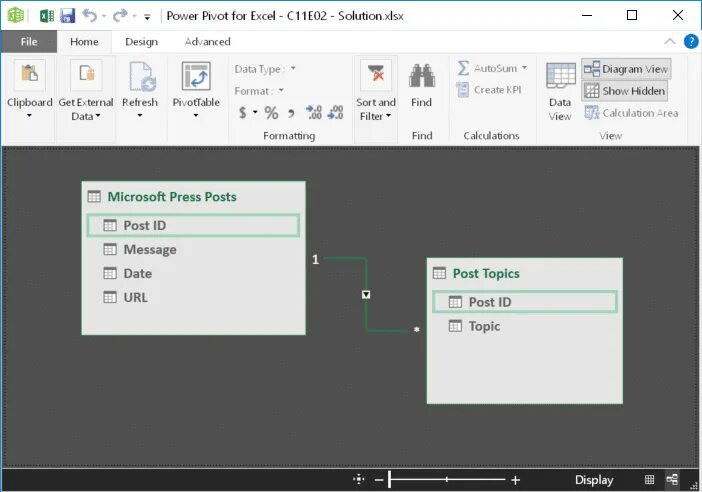702x492 pixels.
Task: Switch to Data View
Action: pos(560,92)
